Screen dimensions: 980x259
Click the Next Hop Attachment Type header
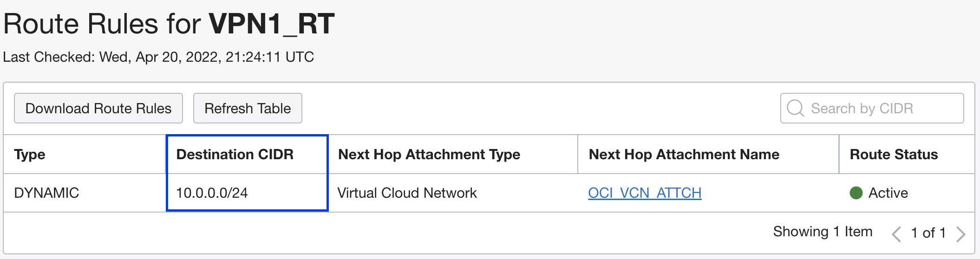coord(429,155)
